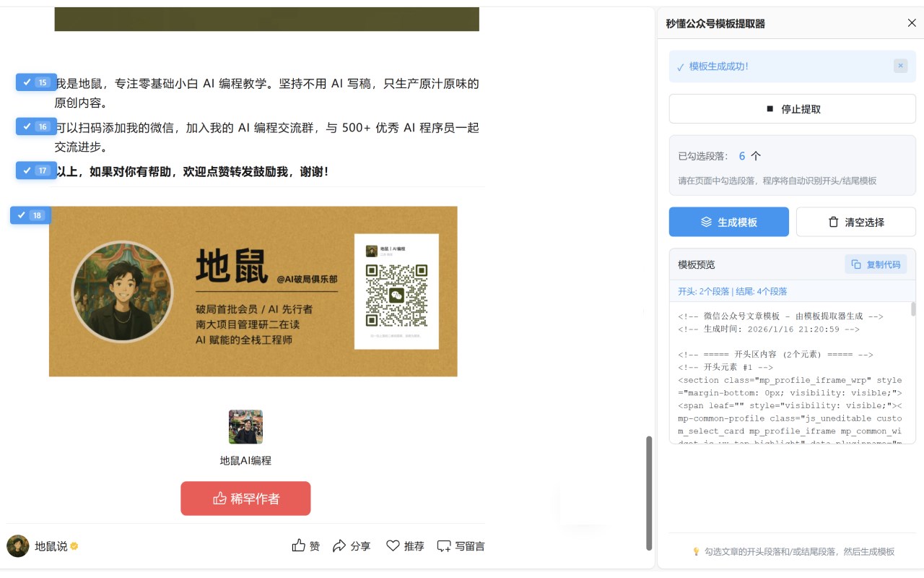924x578 pixels.
Task: Close the 秒懂公众号模板提取器 panel
Action: (x=912, y=23)
